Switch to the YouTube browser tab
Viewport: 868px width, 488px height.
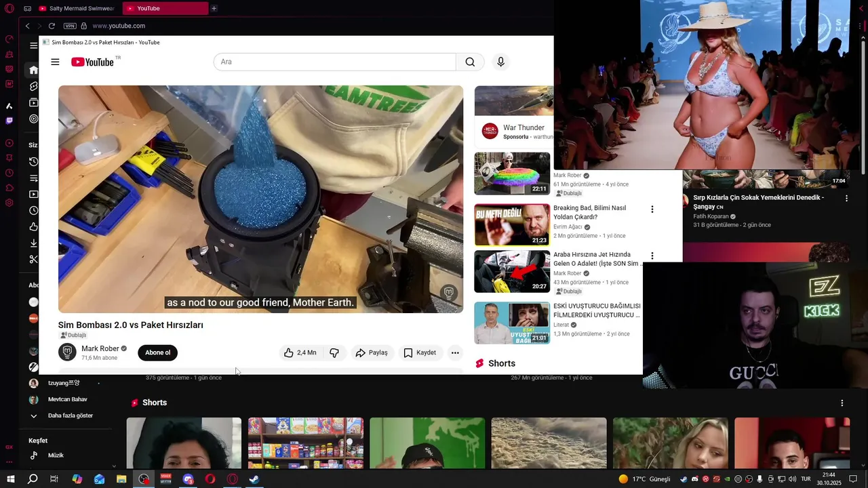pyautogui.click(x=165, y=8)
